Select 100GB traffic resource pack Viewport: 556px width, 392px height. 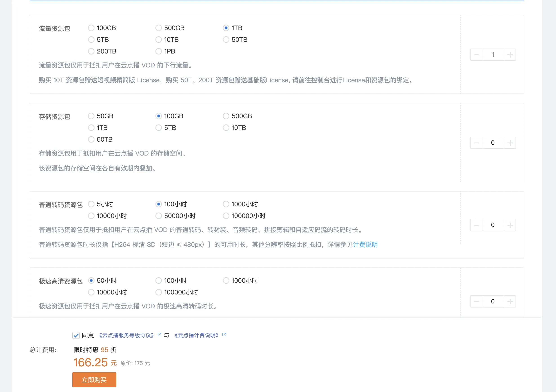point(91,28)
